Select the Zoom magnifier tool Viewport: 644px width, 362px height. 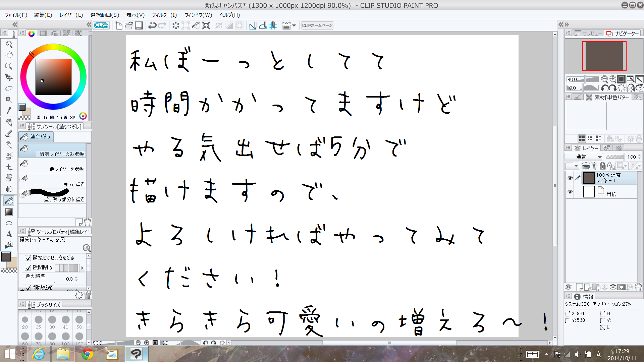(9, 45)
